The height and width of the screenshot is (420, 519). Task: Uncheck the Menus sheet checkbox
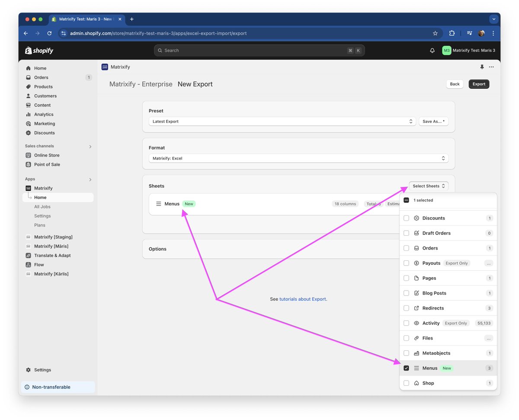tap(406, 368)
